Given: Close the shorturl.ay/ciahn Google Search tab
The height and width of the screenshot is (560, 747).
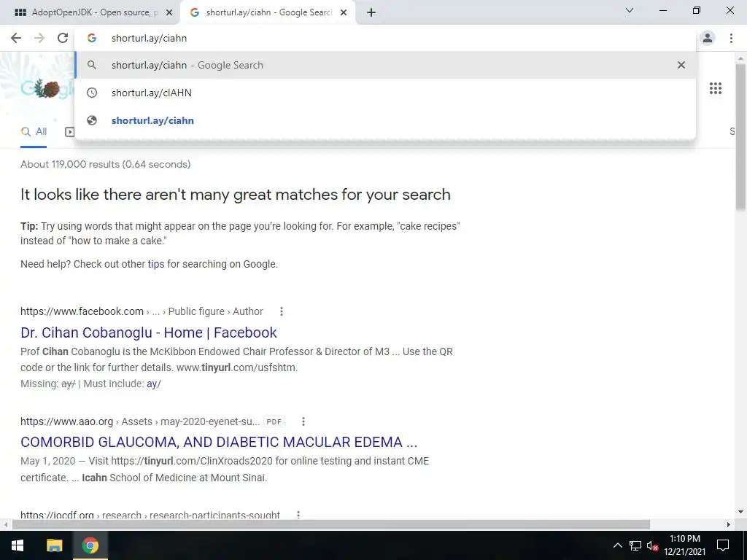Looking at the screenshot, I should [x=344, y=12].
